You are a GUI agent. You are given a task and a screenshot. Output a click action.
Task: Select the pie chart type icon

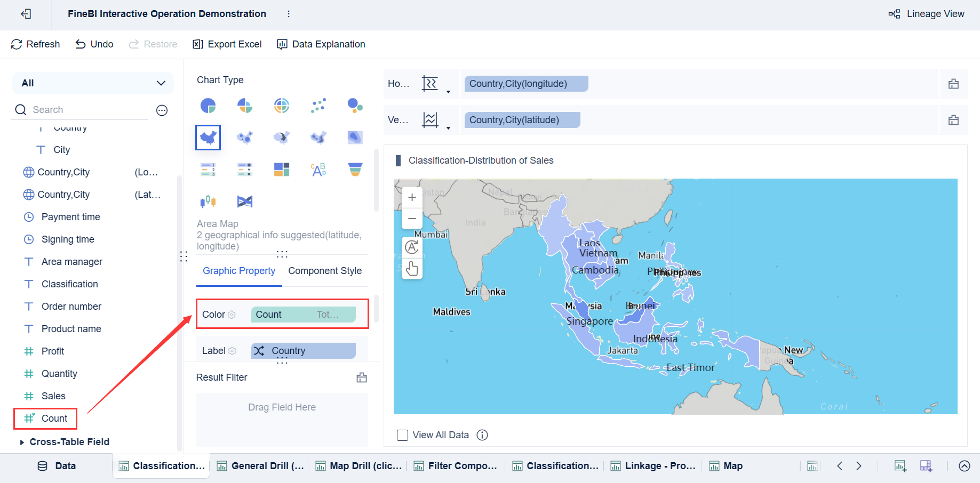click(208, 106)
